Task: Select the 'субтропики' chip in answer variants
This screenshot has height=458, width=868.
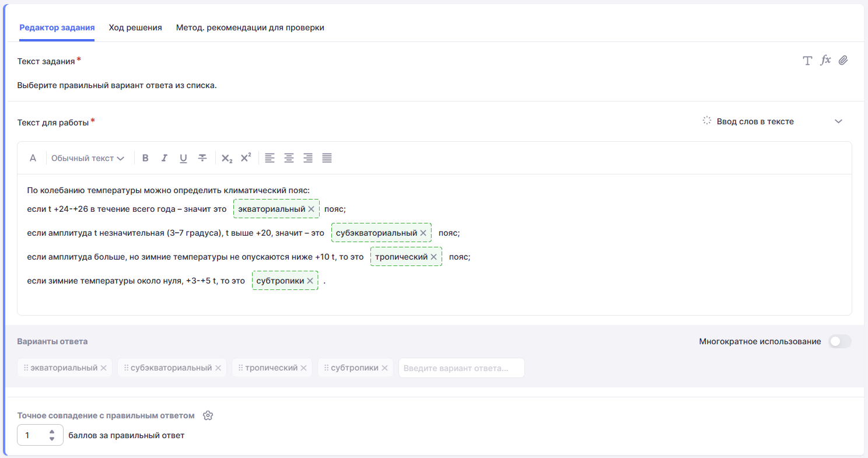Action: click(x=355, y=368)
